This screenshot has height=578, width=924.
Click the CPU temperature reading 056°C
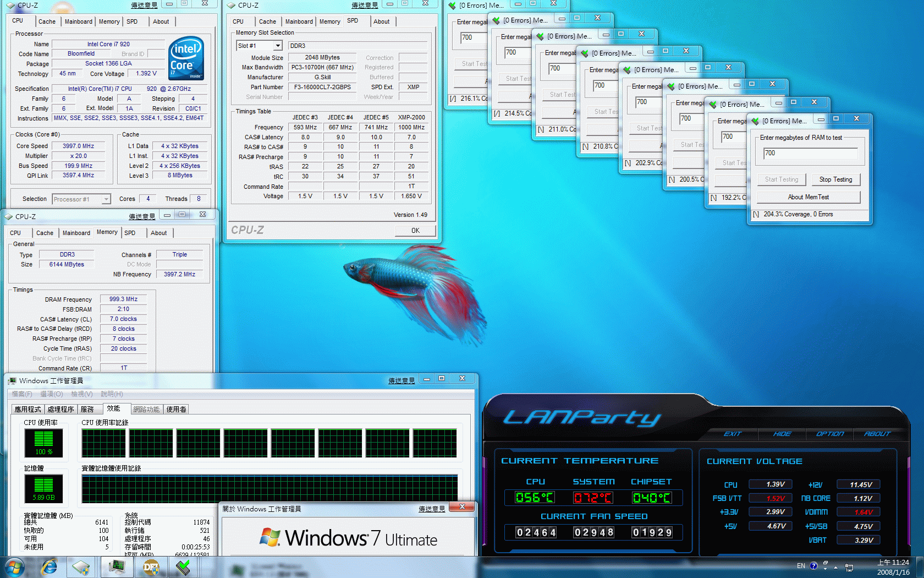pyautogui.click(x=535, y=498)
